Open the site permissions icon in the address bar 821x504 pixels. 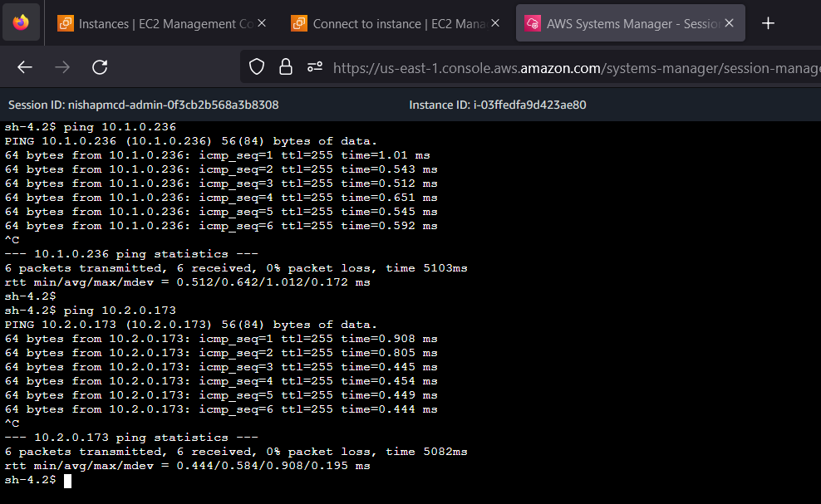314,67
